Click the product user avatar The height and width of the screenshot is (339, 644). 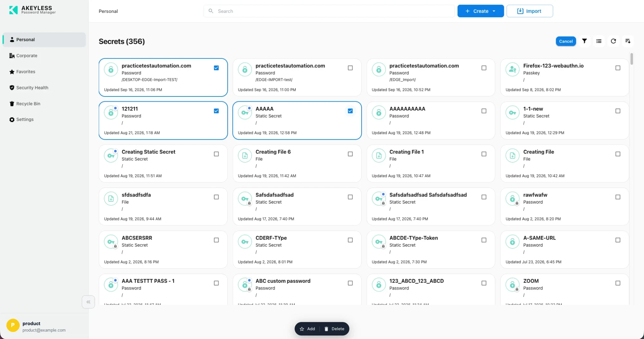[x=13, y=325]
